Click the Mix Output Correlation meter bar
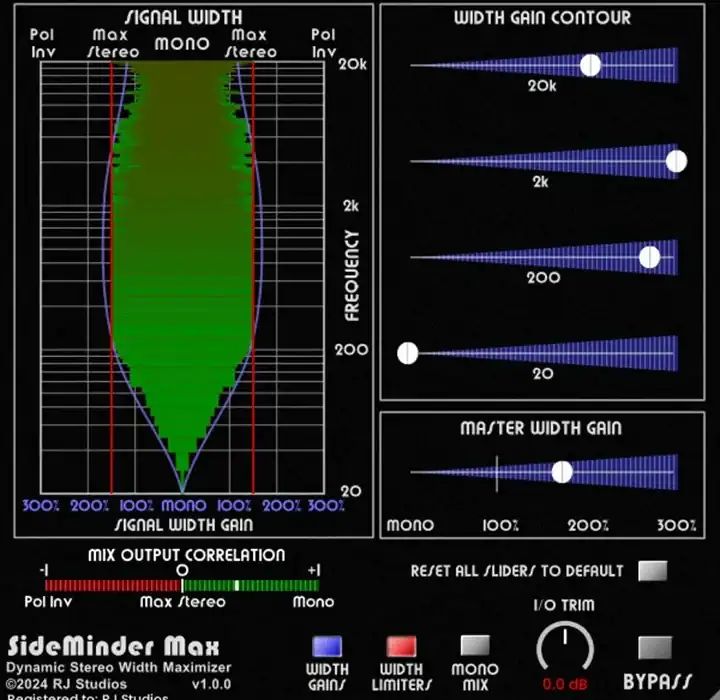 tap(182, 585)
